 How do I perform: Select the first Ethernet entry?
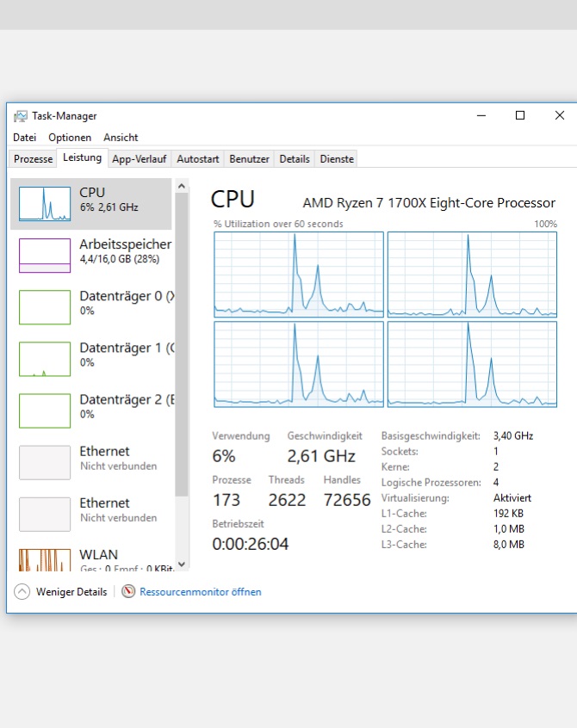pos(91,462)
